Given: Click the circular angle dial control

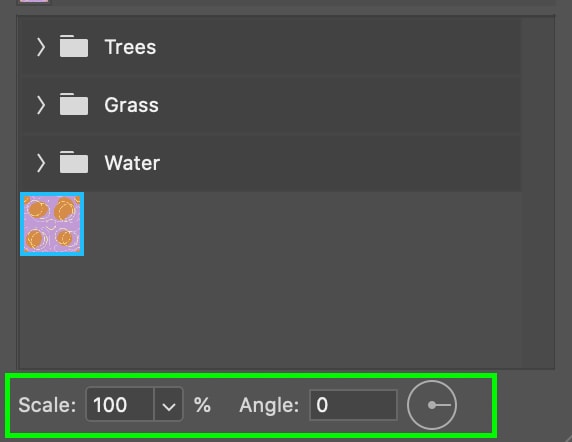Looking at the screenshot, I should pyautogui.click(x=432, y=405).
